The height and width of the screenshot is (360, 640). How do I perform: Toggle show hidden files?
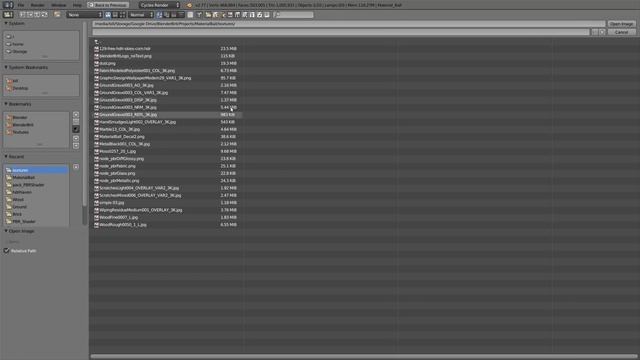point(191,15)
